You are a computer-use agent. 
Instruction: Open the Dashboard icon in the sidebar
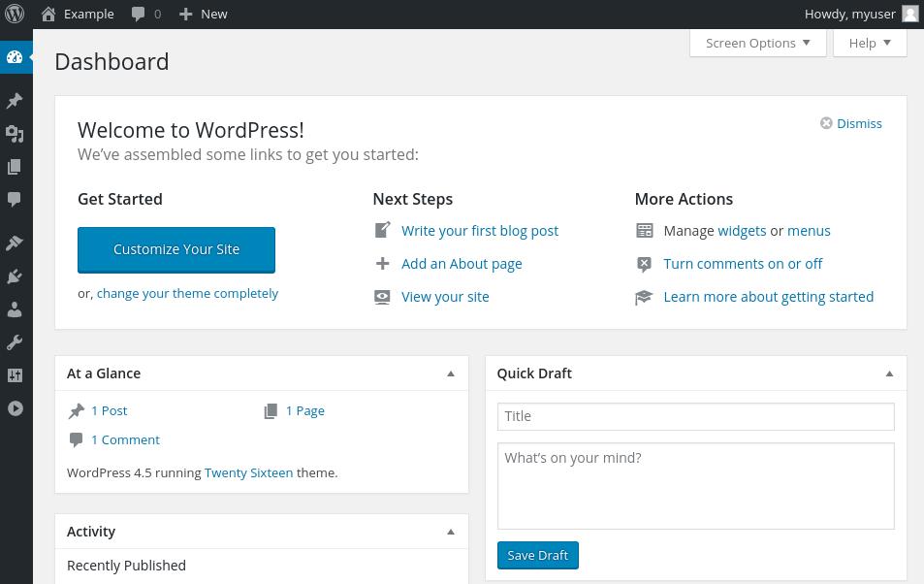(x=15, y=57)
